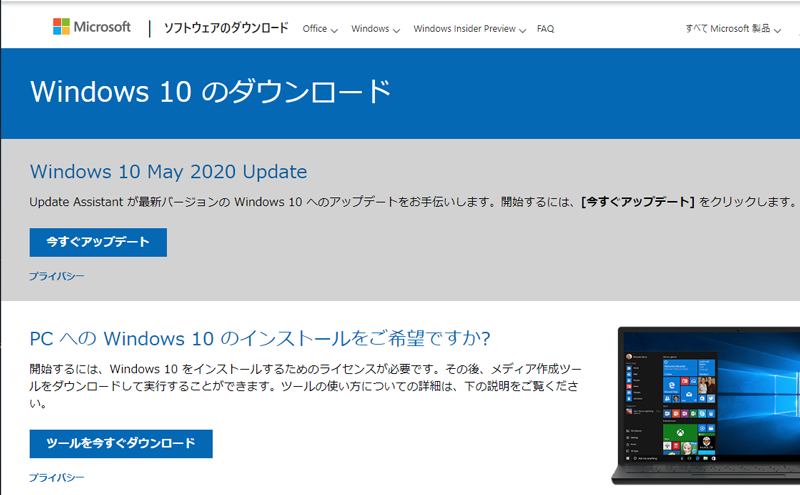Viewport: 800px width, 495px height.
Task: Click the Windows 10 のダウンロード heading
Action: (211, 92)
